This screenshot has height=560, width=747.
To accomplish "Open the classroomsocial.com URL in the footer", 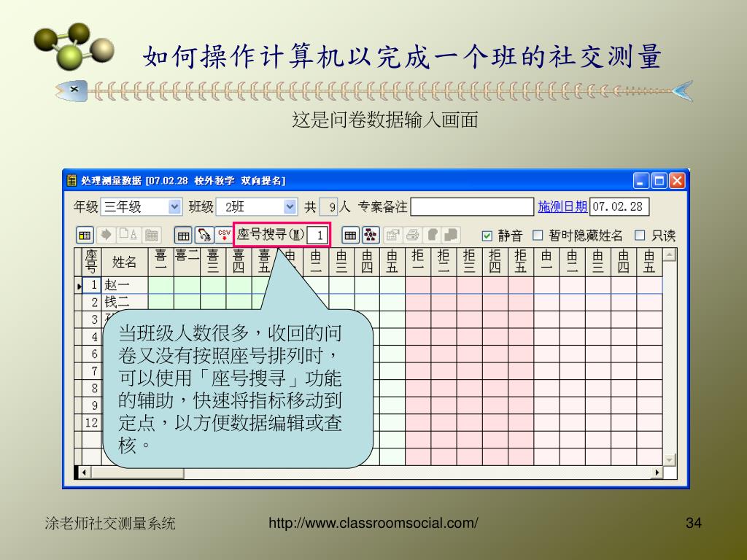I will pyautogui.click(x=373, y=523).
